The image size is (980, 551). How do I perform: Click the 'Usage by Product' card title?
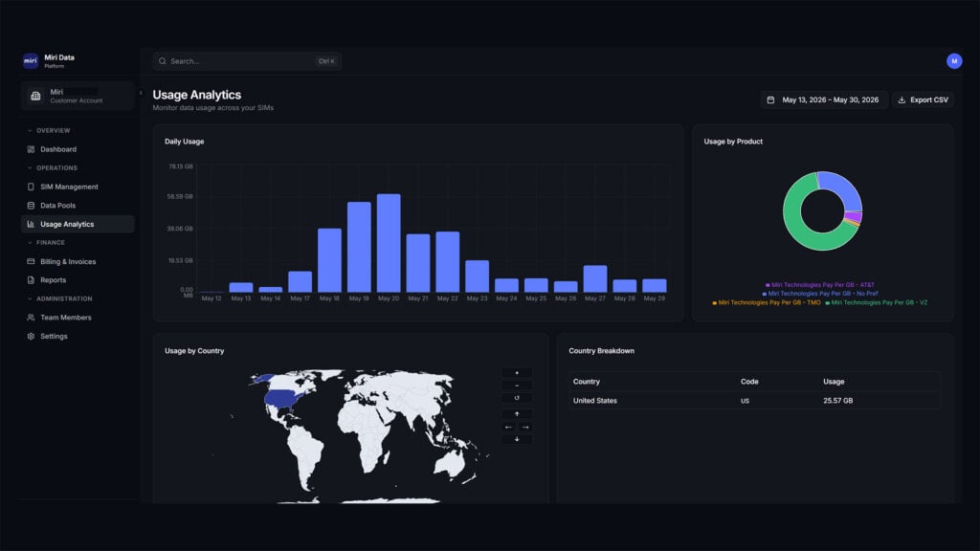[733, 142]
